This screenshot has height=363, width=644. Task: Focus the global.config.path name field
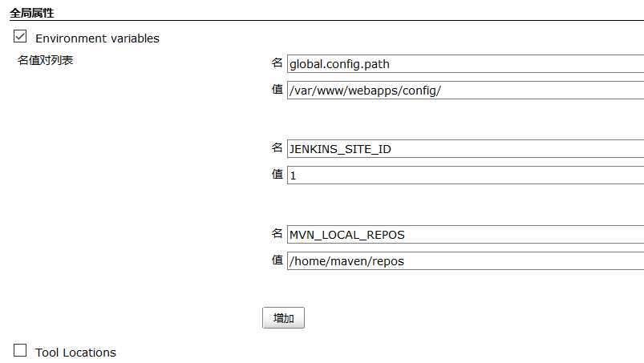click(465, 64)
